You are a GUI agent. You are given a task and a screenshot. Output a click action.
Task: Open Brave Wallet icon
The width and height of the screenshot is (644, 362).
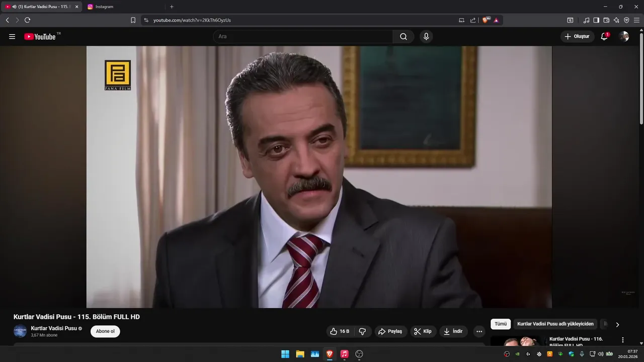(x=606, y=20)
